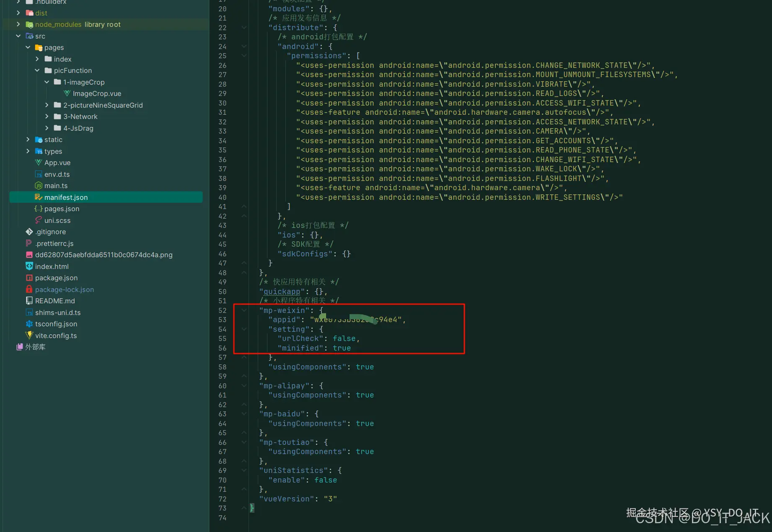Click the static resources folder icon

pos(39,140)
